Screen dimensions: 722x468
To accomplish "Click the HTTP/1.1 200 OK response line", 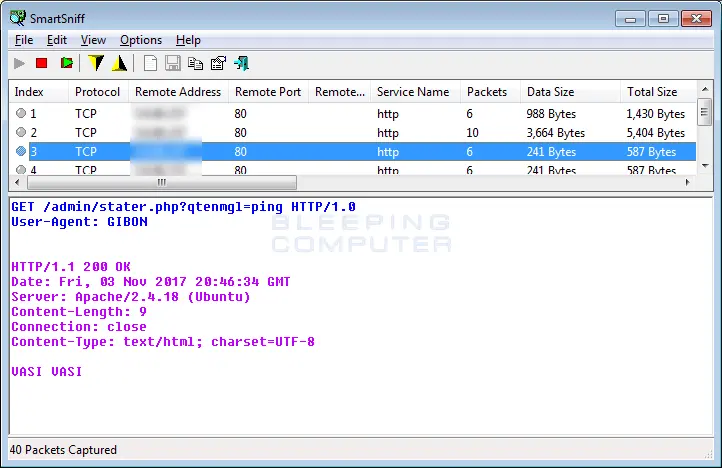I will [x=71, y=267].
